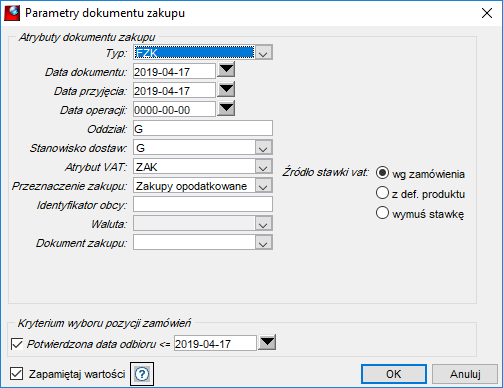The height and width of the screenshot is (388, 503).
Task: Click the Data dokumentu date field
Action: click(x=174, y=71)
